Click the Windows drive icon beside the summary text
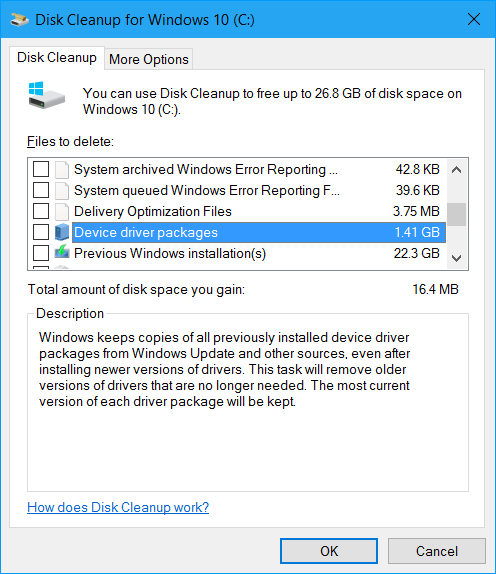Screen dimensions: 496x574 click(x=46, y=94)
